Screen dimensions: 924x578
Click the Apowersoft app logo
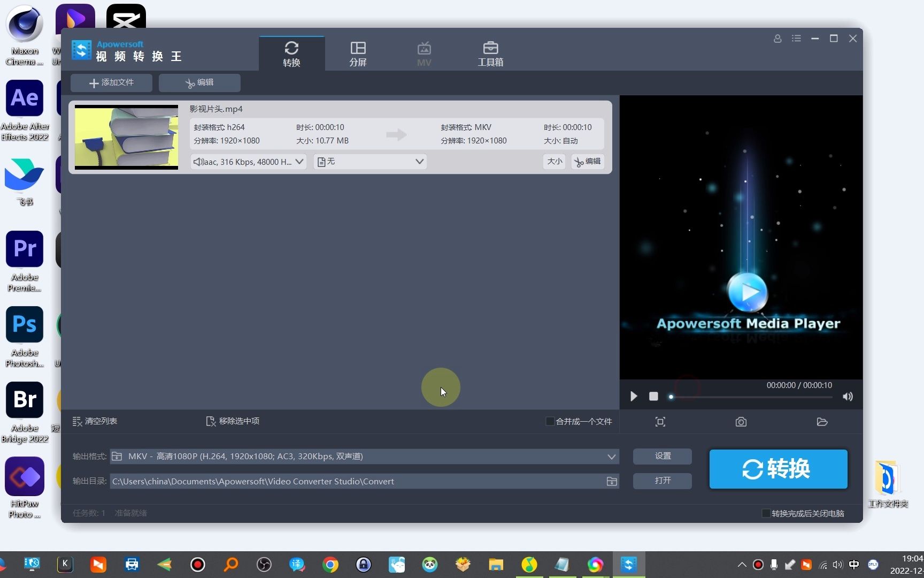[82, 50]
